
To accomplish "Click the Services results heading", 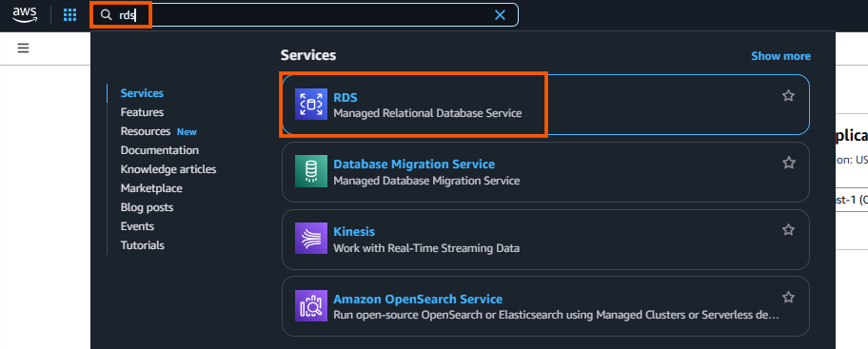I will point(308,55).
